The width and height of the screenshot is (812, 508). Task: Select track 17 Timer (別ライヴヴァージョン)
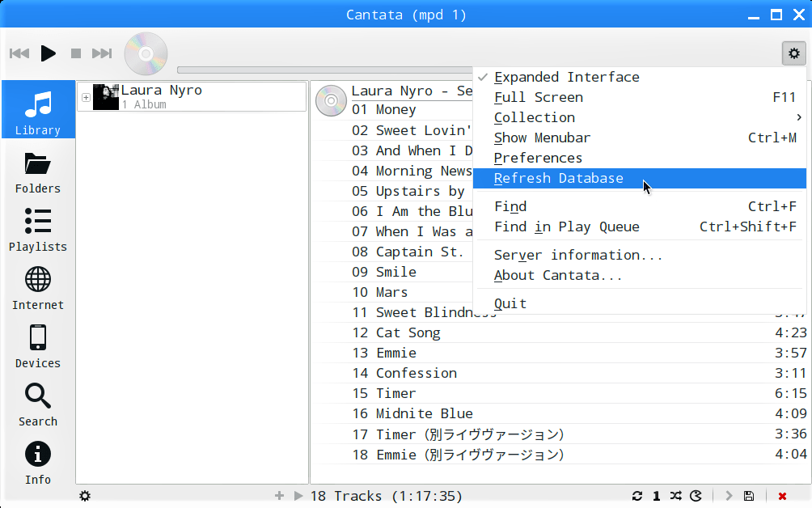tap(561, 434)
